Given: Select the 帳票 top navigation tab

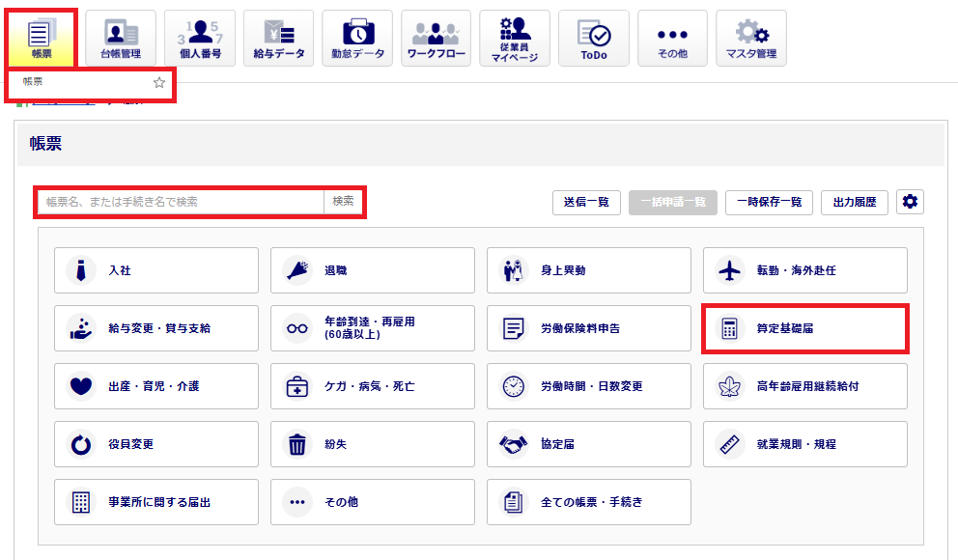Looking at the screenshot, I should point(40,39).
